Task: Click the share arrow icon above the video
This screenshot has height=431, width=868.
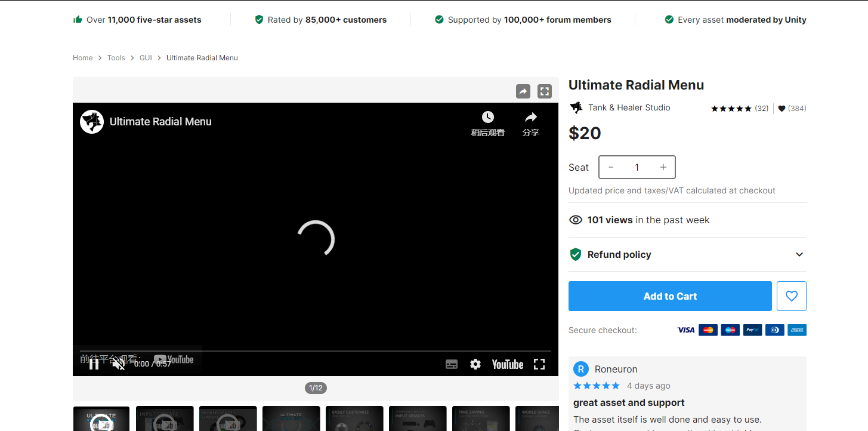Action: pos(523,91)
